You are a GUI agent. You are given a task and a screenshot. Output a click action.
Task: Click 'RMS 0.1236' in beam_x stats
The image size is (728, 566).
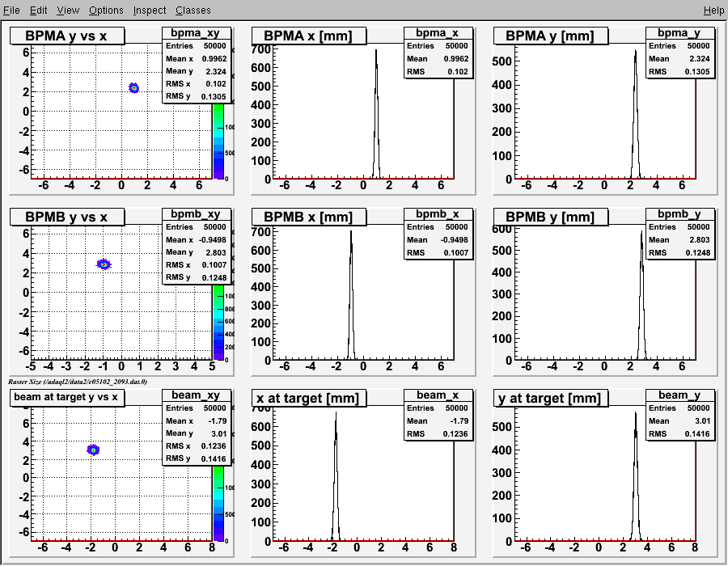(438, 433)
